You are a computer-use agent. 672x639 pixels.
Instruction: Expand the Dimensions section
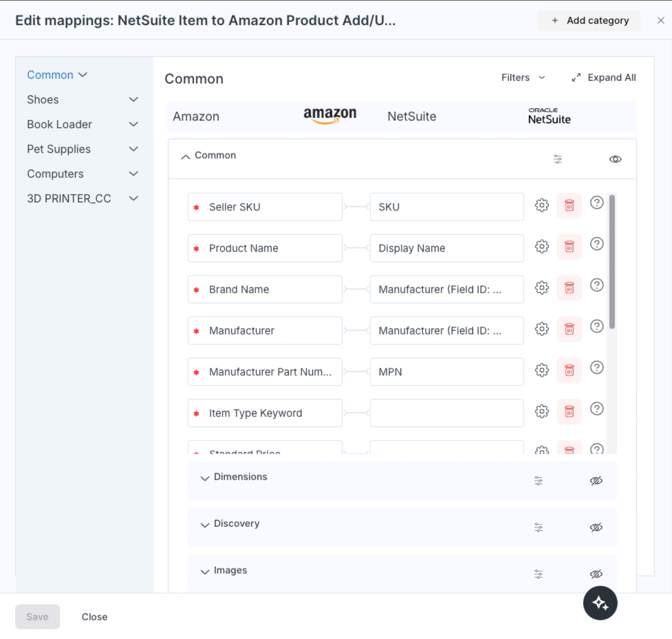(x=205, y=478)
